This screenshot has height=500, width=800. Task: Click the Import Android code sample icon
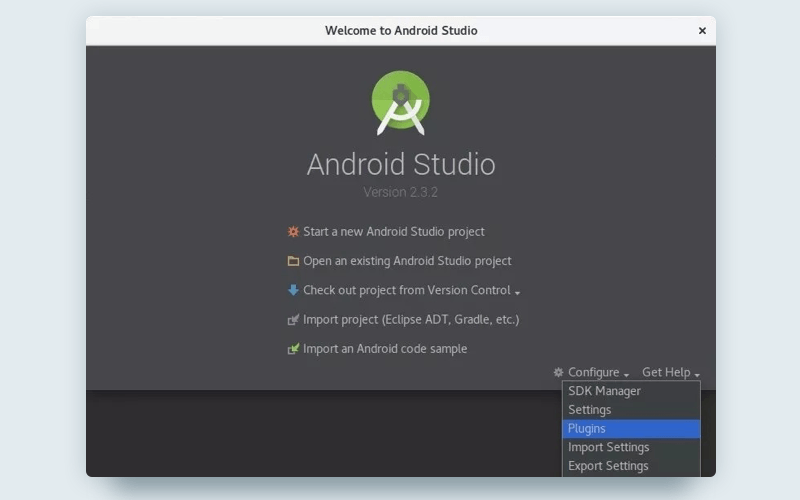293,349
